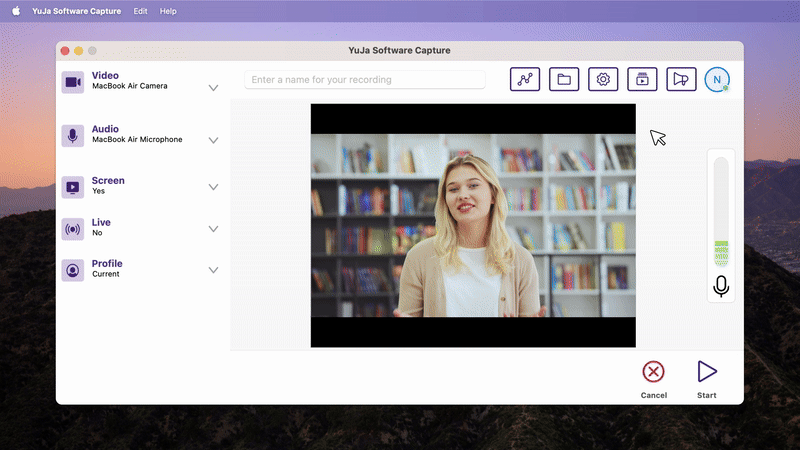The image size is (800, 450).
Task: Click the Screen source icon
Action: click(x=73, y=186)
